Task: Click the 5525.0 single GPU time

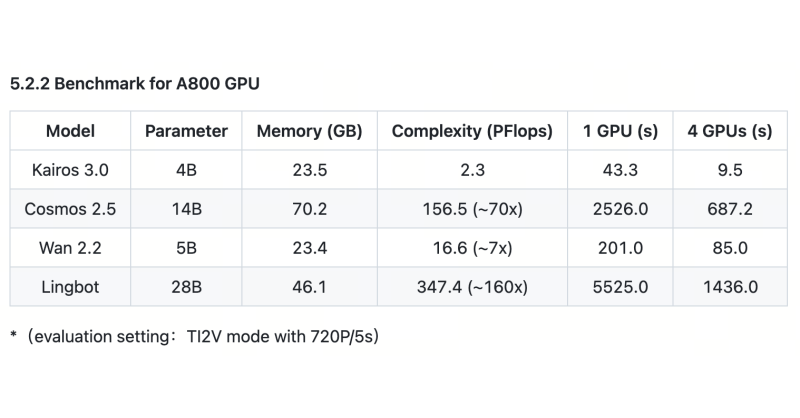Action: point(621,287)
